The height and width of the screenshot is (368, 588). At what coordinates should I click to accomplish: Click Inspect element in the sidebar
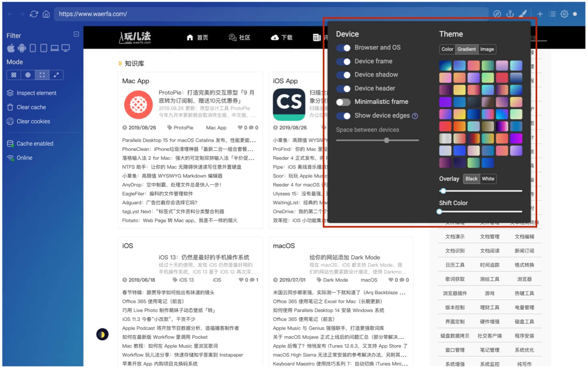tap(32, 93)
